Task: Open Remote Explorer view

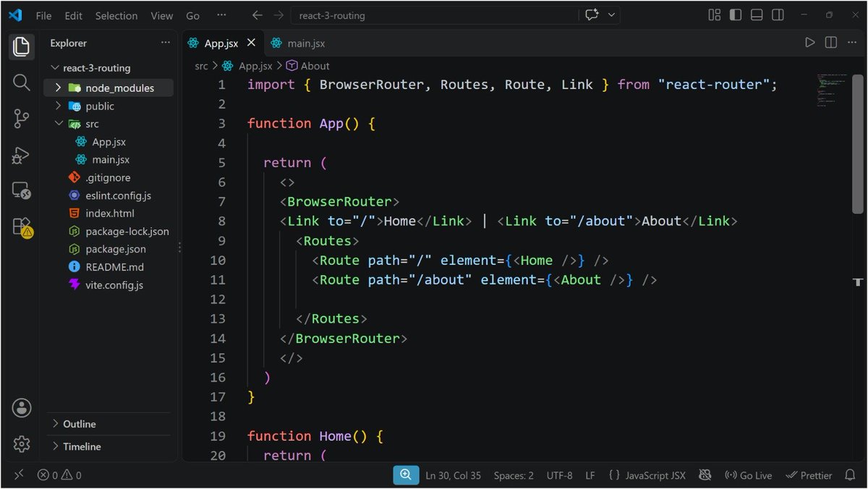Action: click(x=21, y=191)
